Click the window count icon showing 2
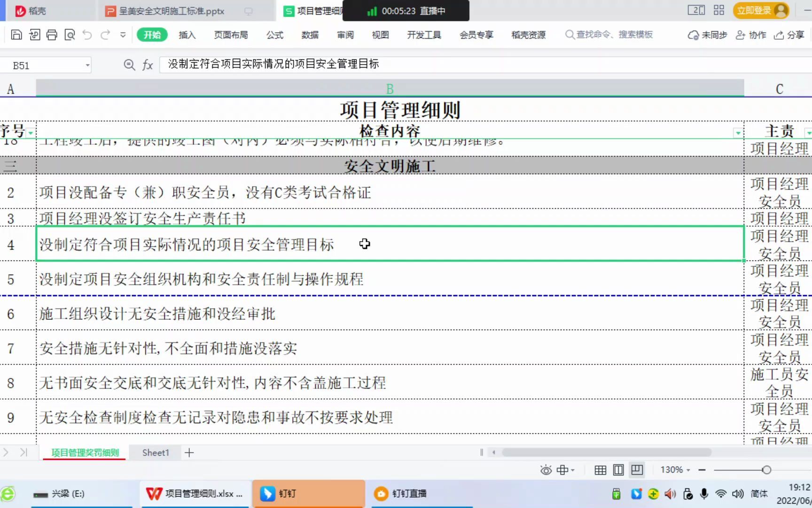Screen dimensions: 812x508 696,10
